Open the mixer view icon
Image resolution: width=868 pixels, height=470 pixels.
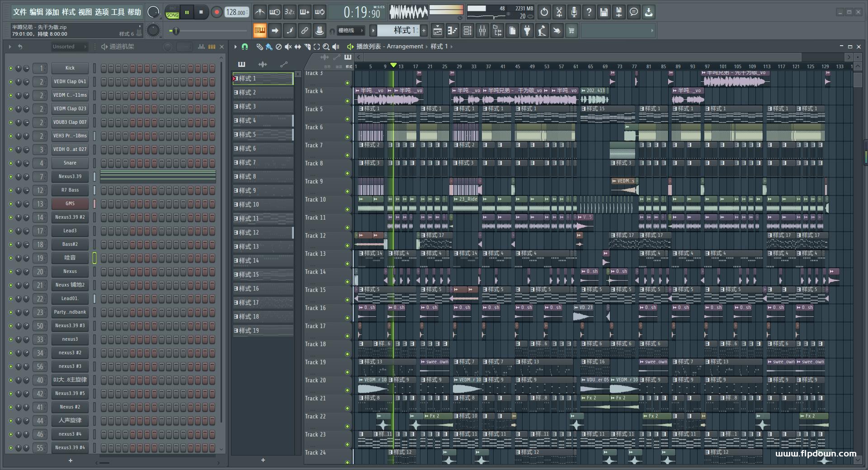pyautogui.click(x=482, y=31)
